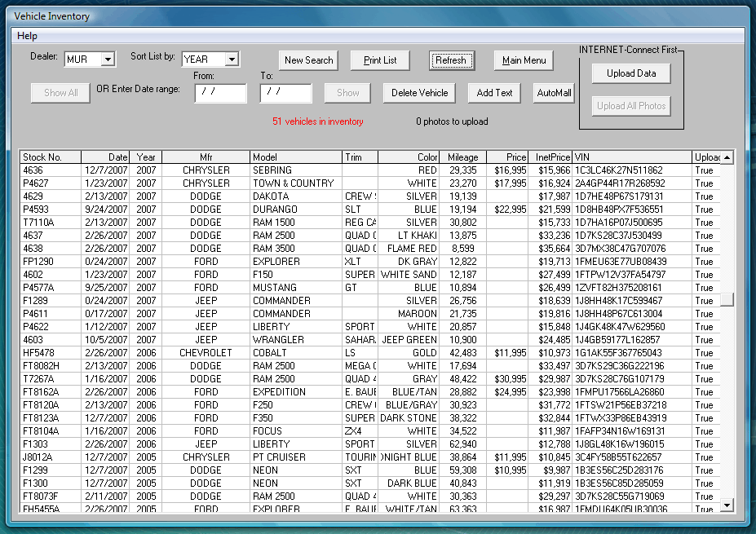
Task: Click the VIN column header
Action: 631,157
